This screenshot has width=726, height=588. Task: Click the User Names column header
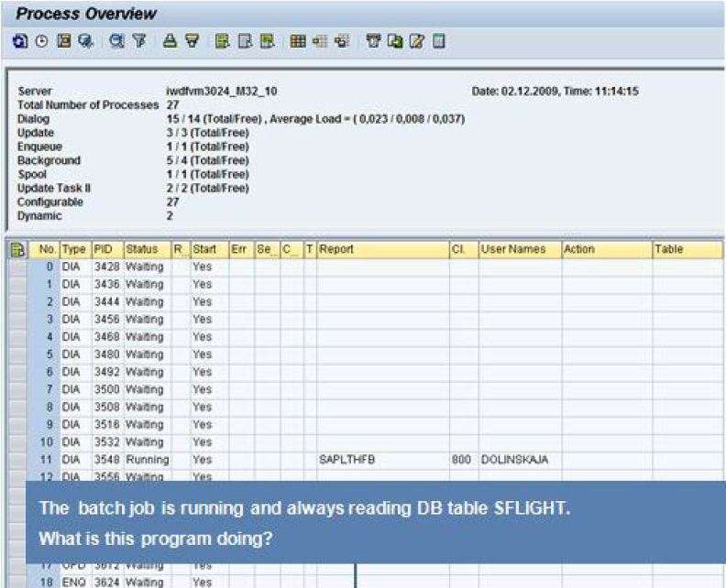pyautogui.click(x=520, y=249)
